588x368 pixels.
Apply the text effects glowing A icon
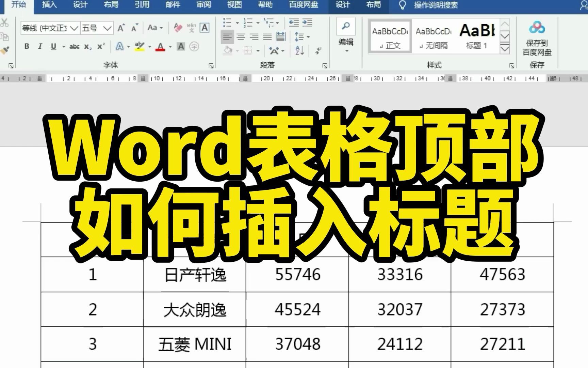tap(120, 46)
